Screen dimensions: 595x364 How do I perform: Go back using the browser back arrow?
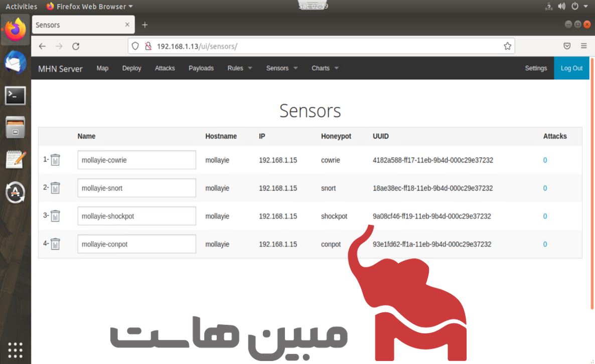click(x=42, y=46)
